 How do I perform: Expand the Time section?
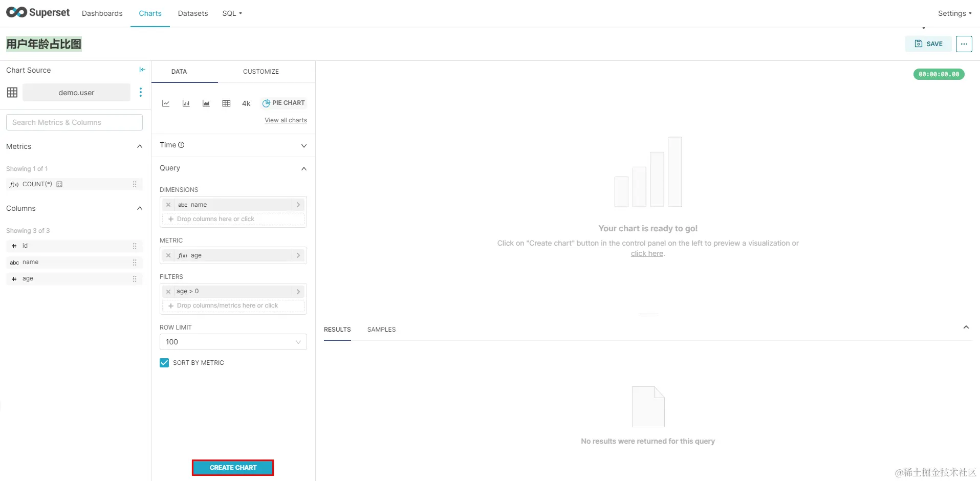tap(304, 146)
